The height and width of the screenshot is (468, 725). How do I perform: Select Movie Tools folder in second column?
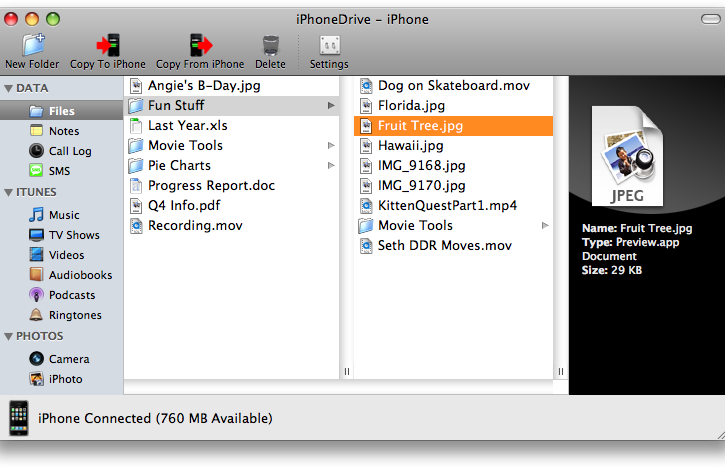[x=453, y=226]
